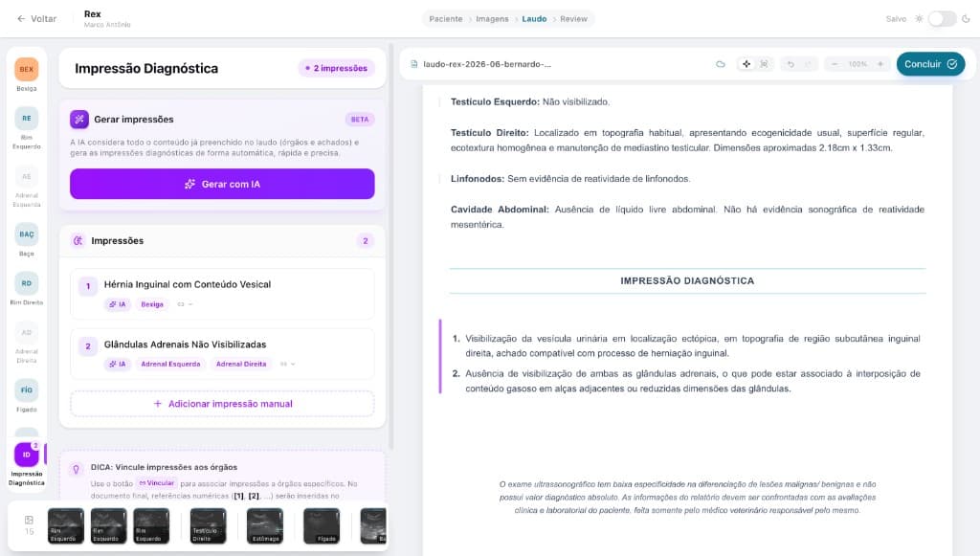This screenshot has width=980, height=556.
Task: Select Impressão Diagnóstica sidebar icon
Action: (x=26, y=455)
